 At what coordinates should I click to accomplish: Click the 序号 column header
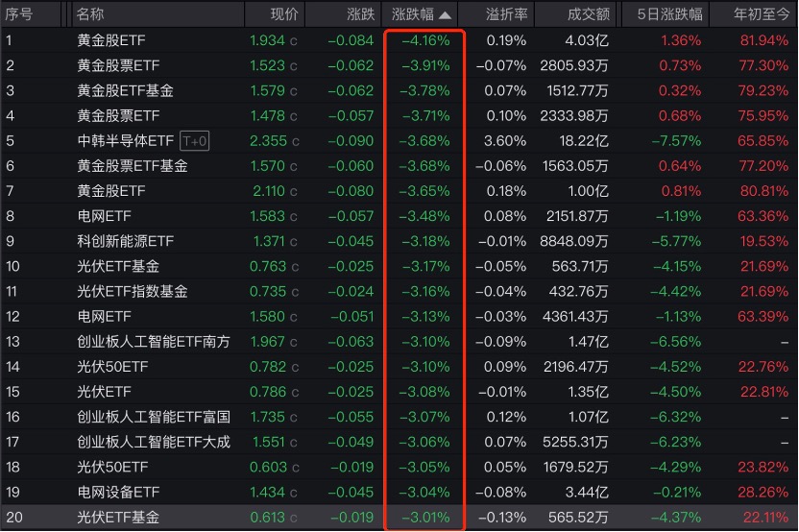pyautogui.click(x=19, y=14)
